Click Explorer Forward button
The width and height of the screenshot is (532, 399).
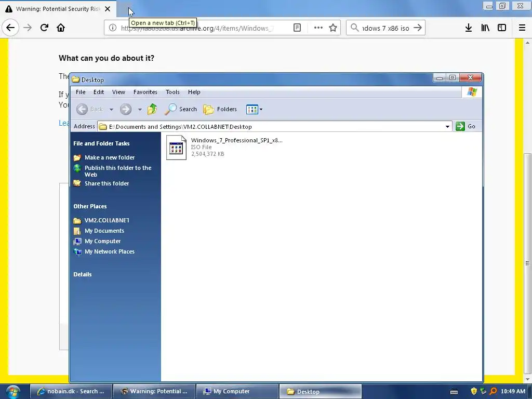pyautogui.click(x=126, y=109)
